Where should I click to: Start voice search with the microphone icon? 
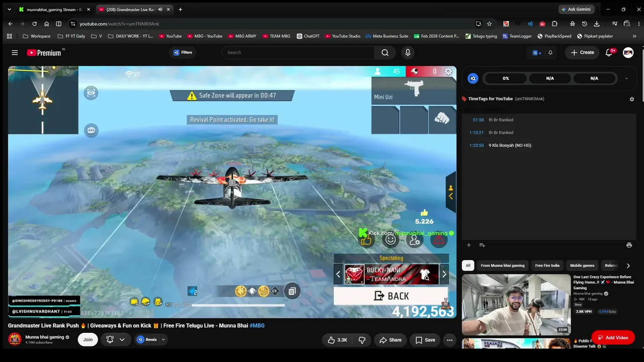(408, 52)
